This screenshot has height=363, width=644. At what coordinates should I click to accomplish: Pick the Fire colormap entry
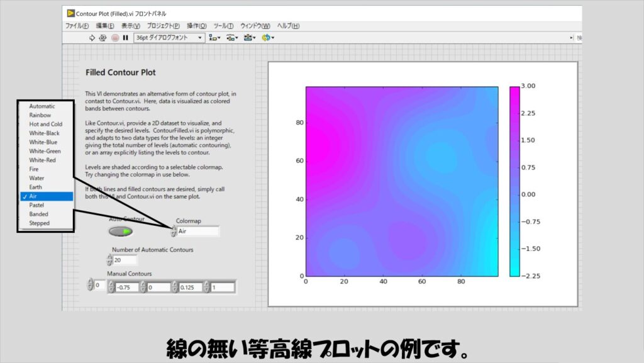tap(35, 169)
